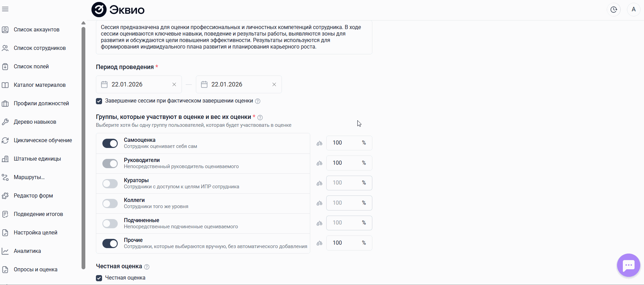Click the calendar icon in the end date field
This screenshot has height=285, width=644.
[x=204, y=84]
